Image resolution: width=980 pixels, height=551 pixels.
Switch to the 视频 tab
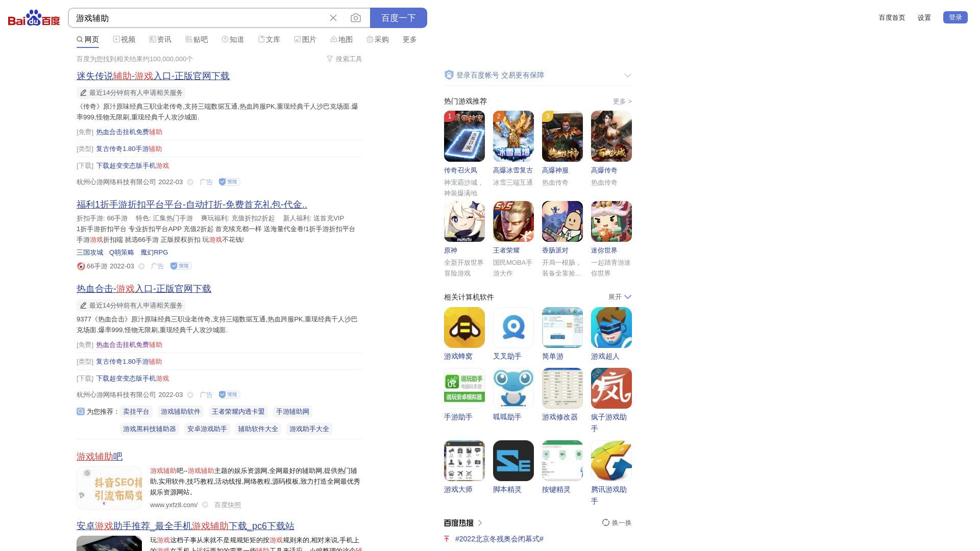[124, 39]
